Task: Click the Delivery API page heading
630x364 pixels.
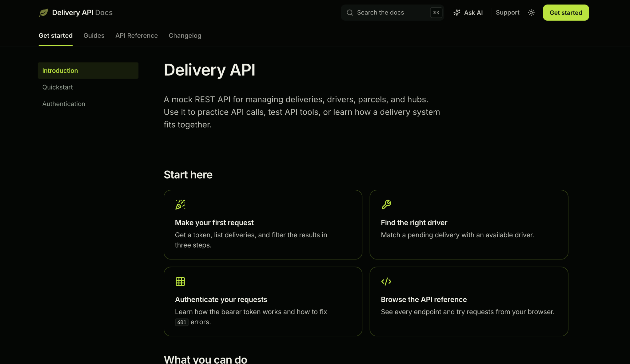Action: 209,70
